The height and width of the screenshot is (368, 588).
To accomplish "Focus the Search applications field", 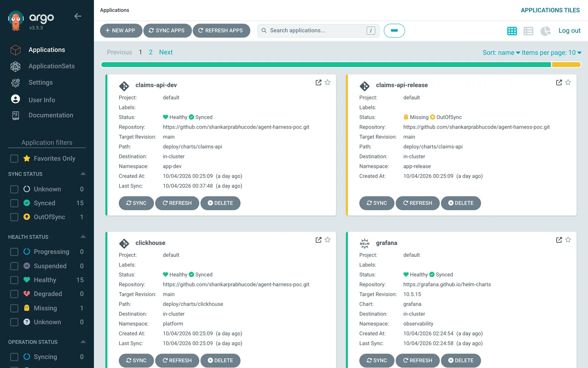I will [318, 31].
